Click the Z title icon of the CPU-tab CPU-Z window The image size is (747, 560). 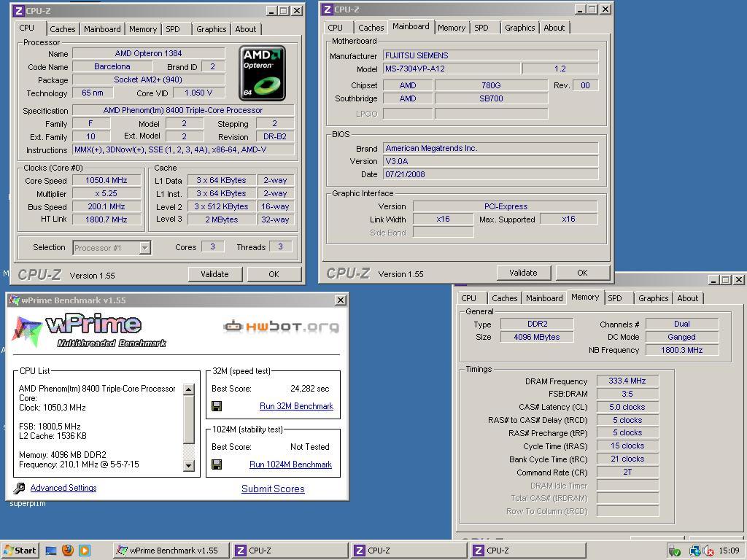coord(18,10)
